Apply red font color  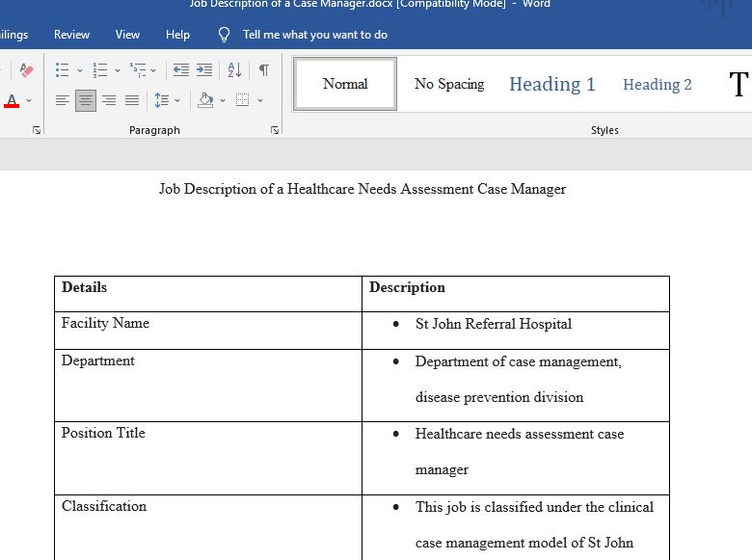(12, 100)
